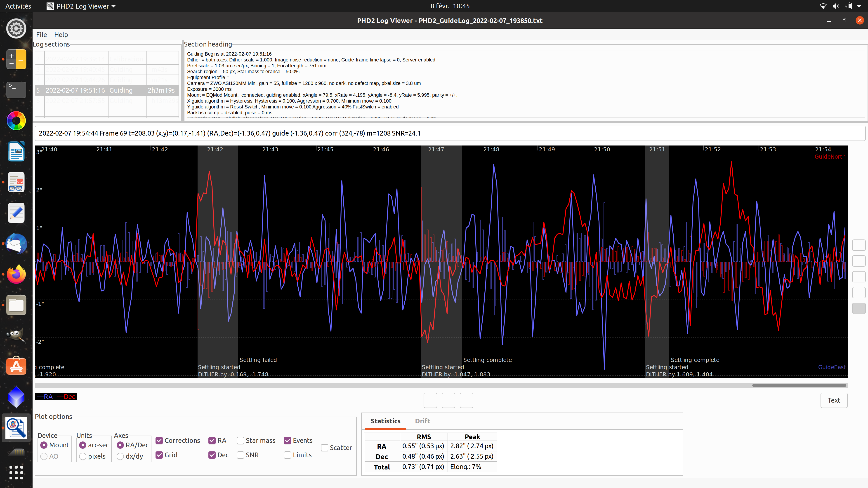Open the Show Applications grid
Screen dimensions: 868x488
(16, 472)
